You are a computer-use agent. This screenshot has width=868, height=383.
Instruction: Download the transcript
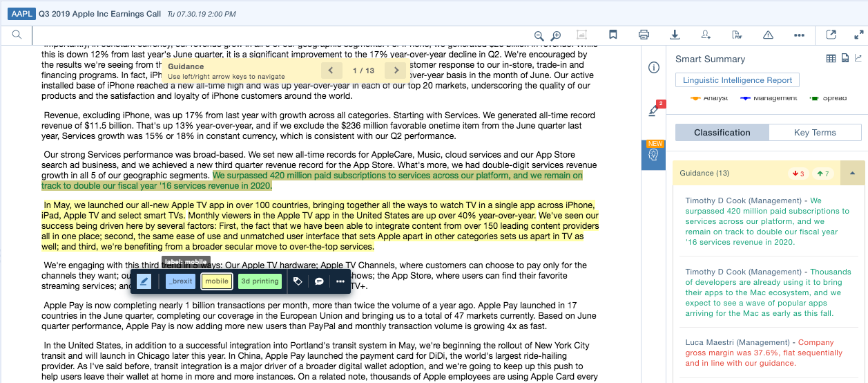click(x=675, y=35)
